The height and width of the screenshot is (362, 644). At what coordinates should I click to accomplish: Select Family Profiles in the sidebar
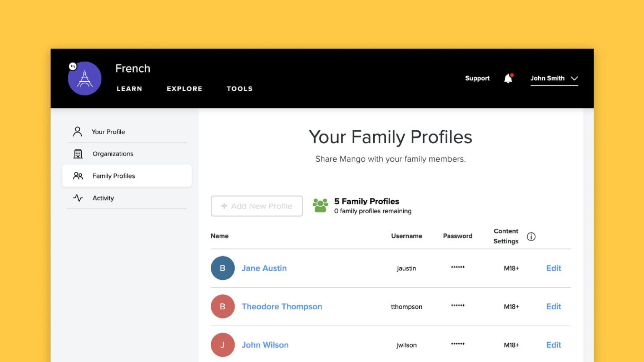pos(114,176)
